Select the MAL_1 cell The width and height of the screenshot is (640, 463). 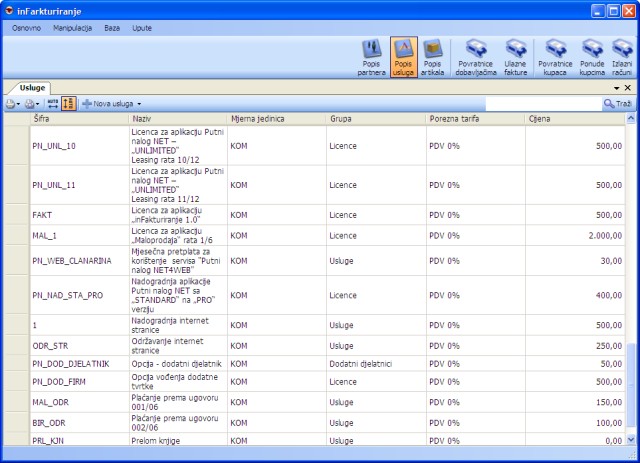(x=79, y=236)
